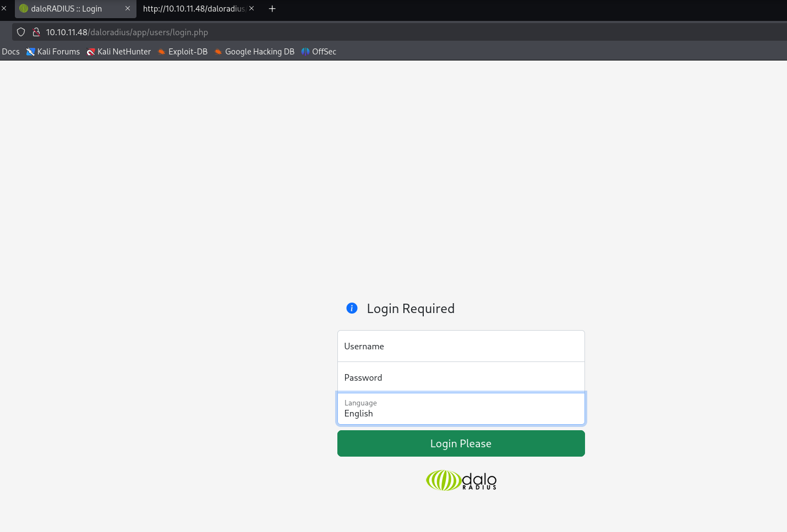Click the daloRADIUS tab favicon
Screen dimensions: 787x532
point(24,9)
